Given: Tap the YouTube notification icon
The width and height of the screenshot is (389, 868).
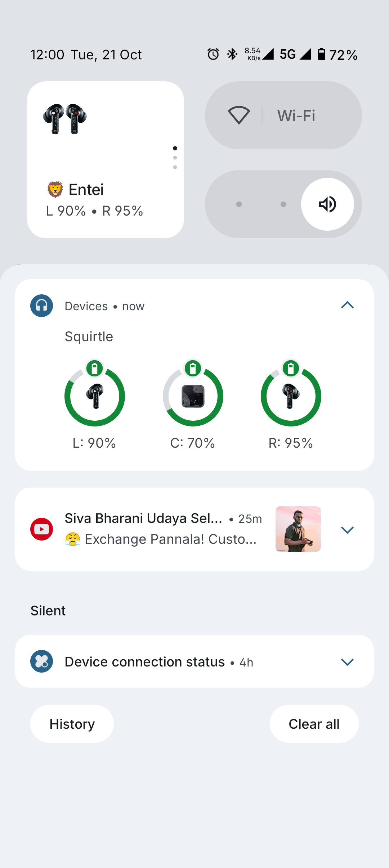Looking at the screenshot, I should coord(41,529).
